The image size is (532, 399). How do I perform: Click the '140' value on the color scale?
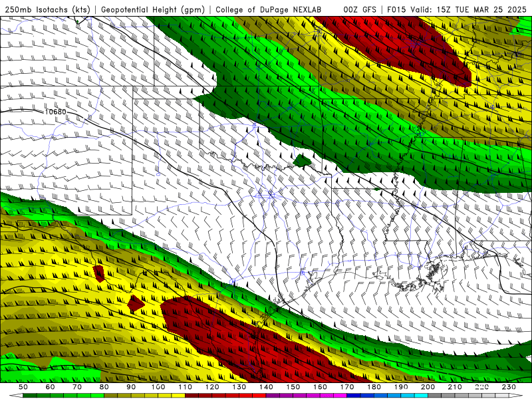click(x=266, y=387)
